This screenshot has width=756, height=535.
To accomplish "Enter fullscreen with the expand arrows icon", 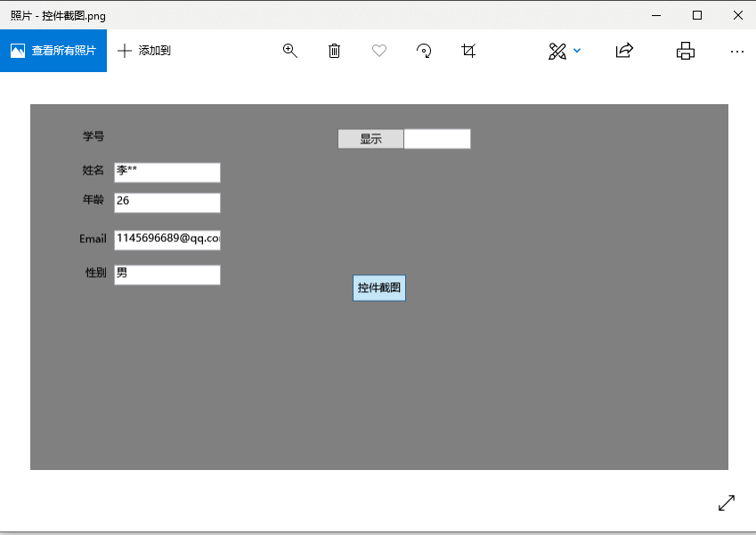I will coord(727,503).
